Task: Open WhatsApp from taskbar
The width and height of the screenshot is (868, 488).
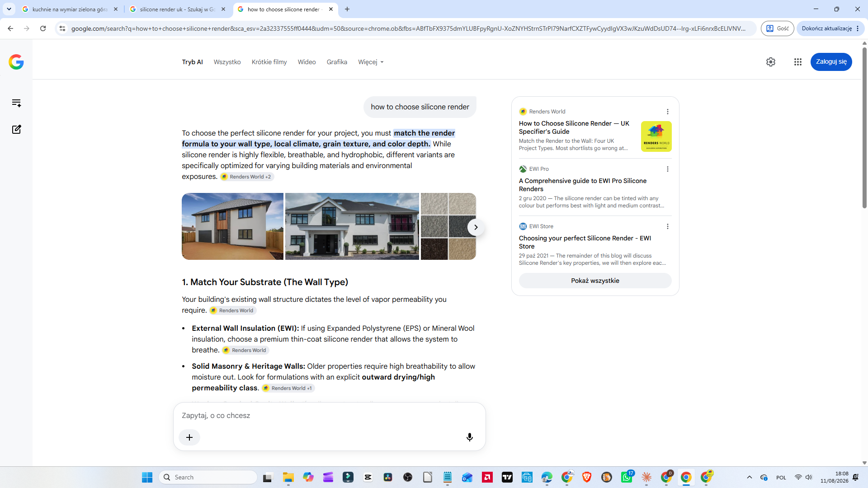Action: [627, 477]
